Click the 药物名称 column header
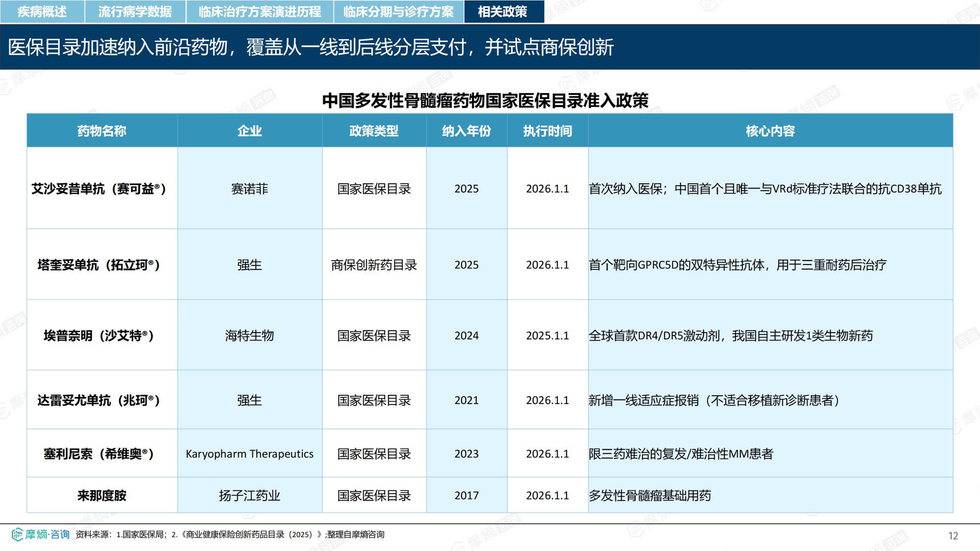The image size is (980, 551). pos(102,131)
